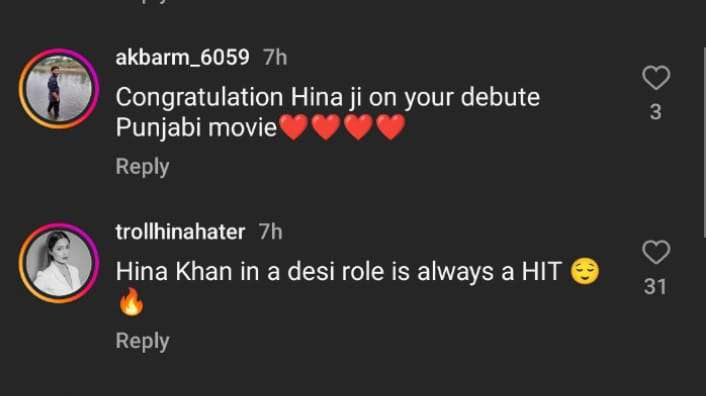
Task: Click the 7h timestamp beside trollhinahater
Action: [x=271, y=232]
